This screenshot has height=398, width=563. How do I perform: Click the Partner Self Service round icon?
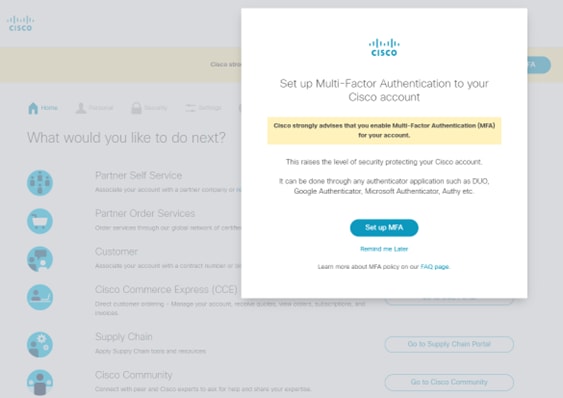pyautogui.click(x=40, y=183)
